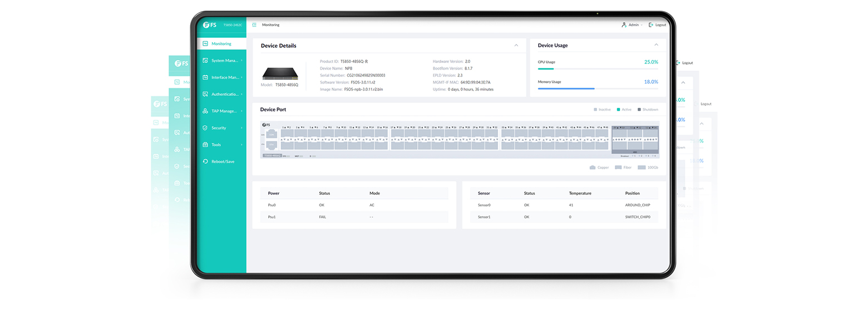Click the Authentication sidebar icon

(205, 94)
